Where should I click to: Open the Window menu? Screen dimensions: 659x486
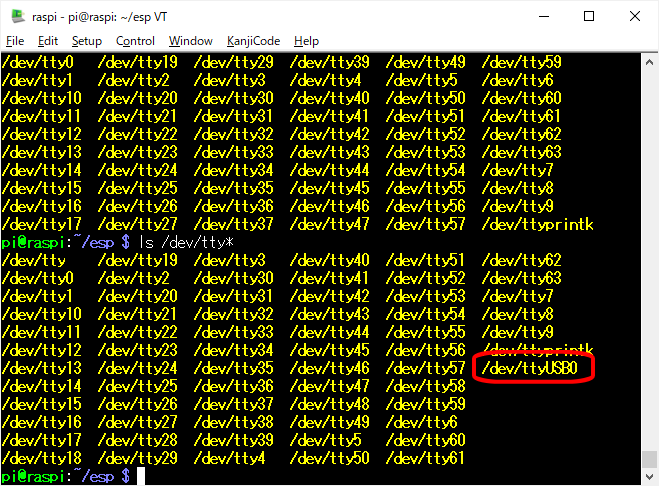pos(190,41)
